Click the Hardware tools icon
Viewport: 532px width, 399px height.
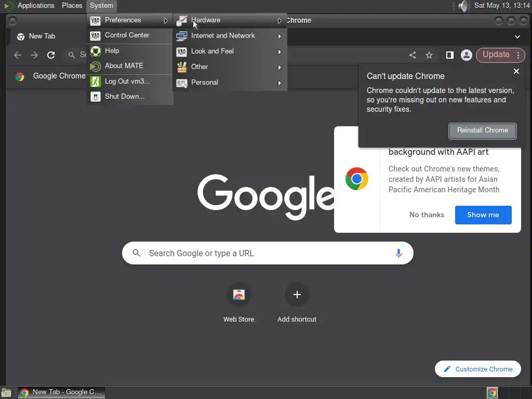coord(182,21)
